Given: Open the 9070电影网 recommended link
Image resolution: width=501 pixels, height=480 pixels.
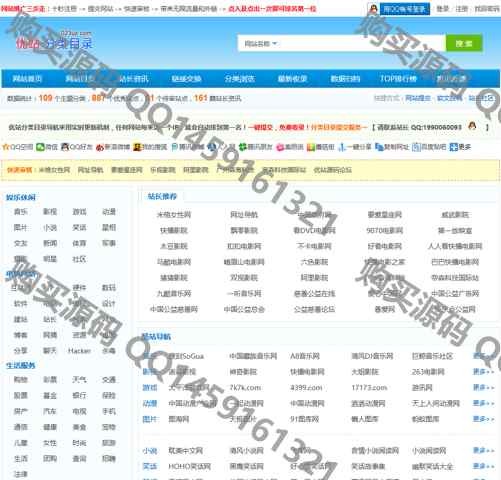Looking at the screenshot, I should pyautogui.click(x=384, y=230).
